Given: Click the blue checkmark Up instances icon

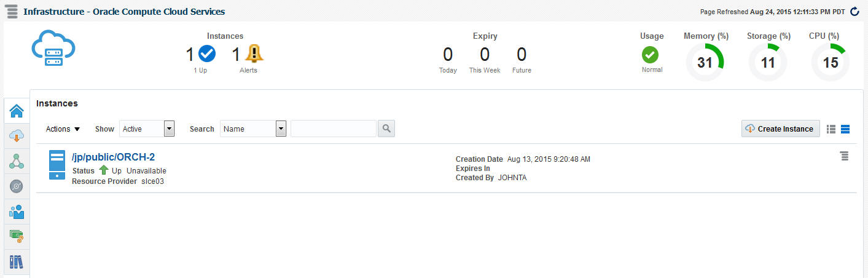Looking at the screenshot, I should click(207, 55).
